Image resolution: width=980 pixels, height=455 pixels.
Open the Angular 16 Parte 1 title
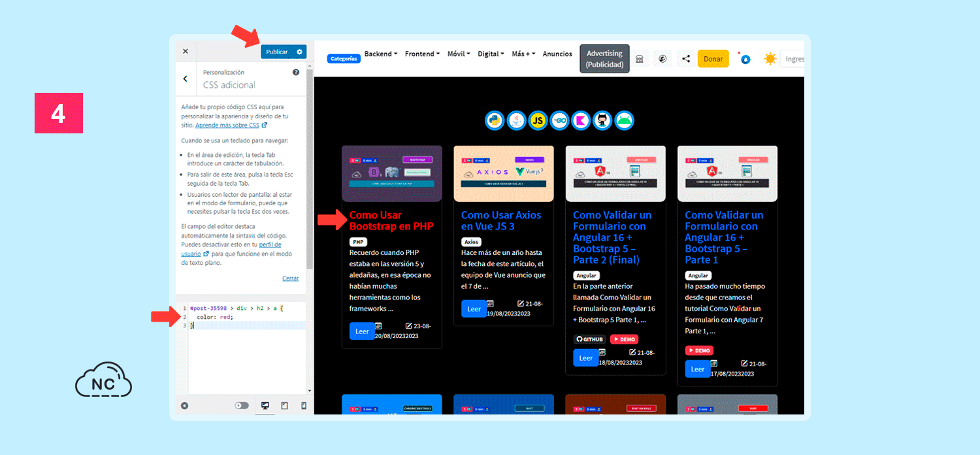pos(724,237)
